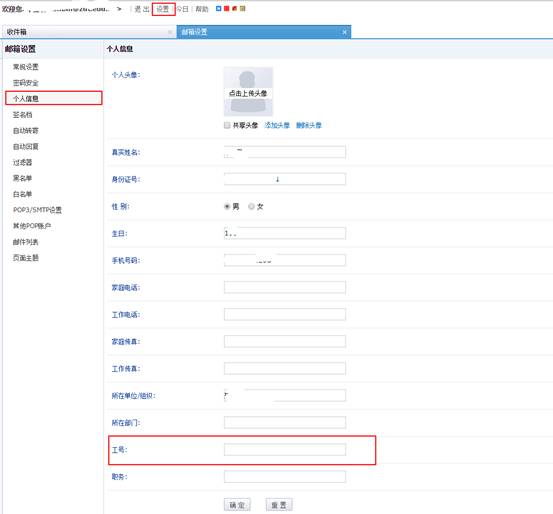Select the red theme color swatch

226,8
